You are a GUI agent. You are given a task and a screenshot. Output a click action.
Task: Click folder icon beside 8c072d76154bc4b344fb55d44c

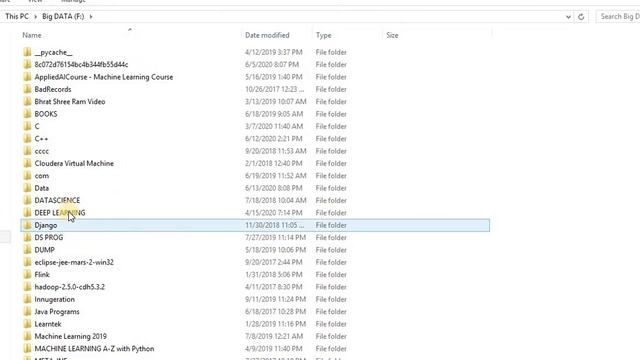point(27,64)
